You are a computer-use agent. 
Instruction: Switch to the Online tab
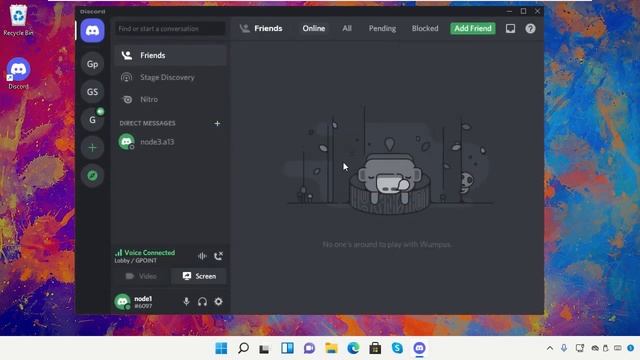coord(313,29)
